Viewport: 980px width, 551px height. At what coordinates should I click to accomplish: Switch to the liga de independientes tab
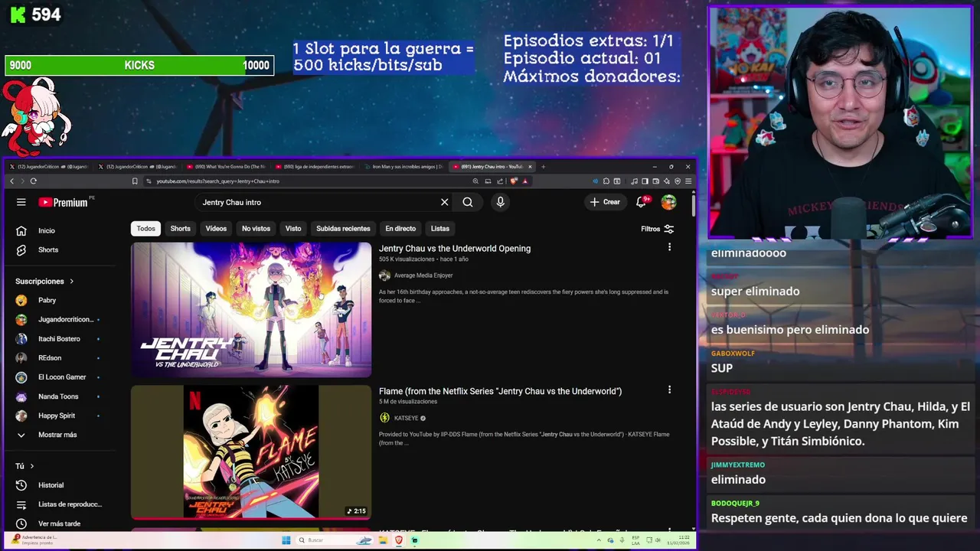314,166
